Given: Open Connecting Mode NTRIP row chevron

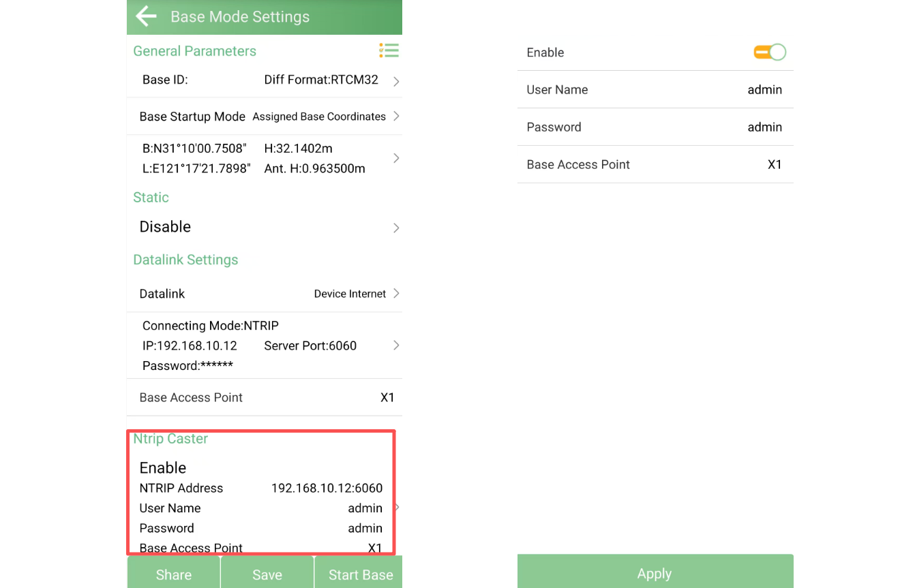Looking at the screenshot, I should [396, 345].
